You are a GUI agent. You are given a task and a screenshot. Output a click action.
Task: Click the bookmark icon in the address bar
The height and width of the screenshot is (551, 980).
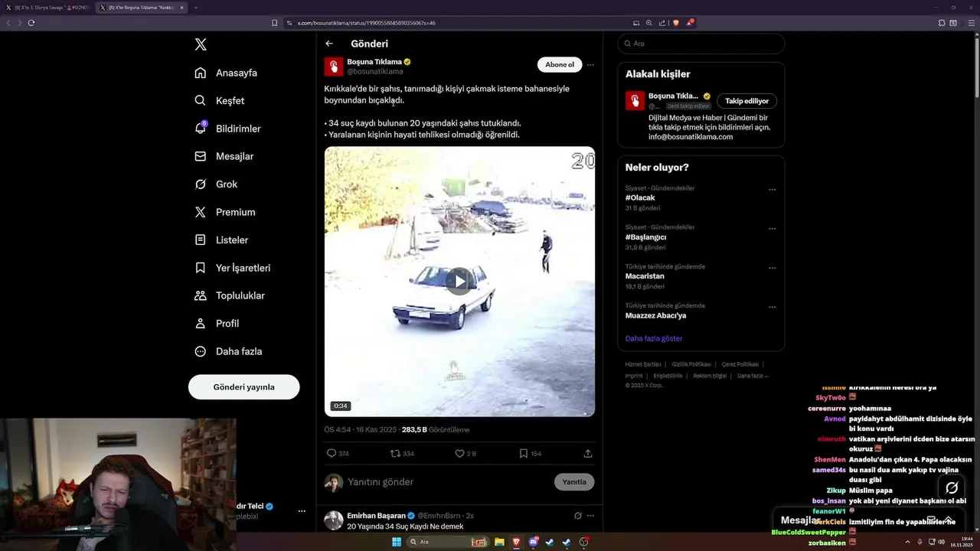coord(274,23)
